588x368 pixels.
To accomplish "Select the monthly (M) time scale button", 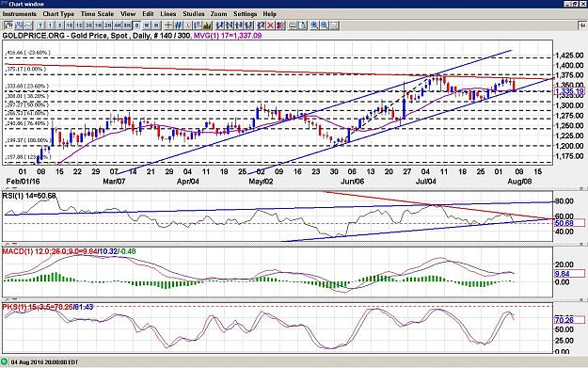I will (x=156, y=25).
